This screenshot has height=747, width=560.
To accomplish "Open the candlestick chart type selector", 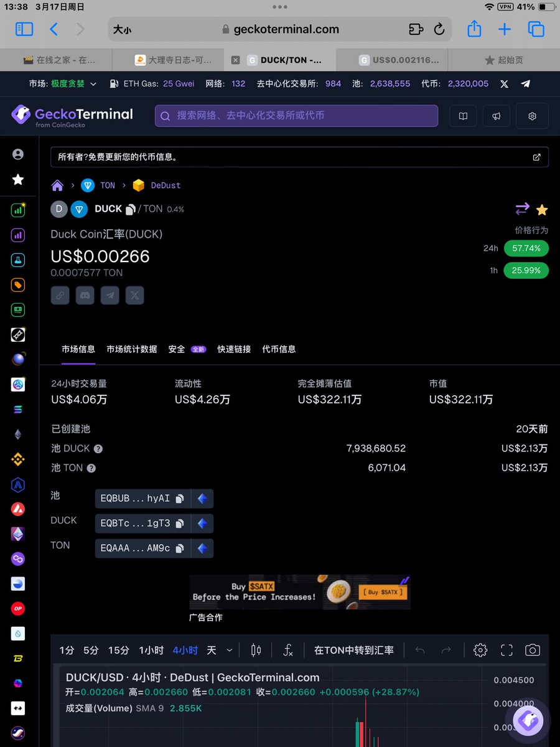I will coord(256,651).
